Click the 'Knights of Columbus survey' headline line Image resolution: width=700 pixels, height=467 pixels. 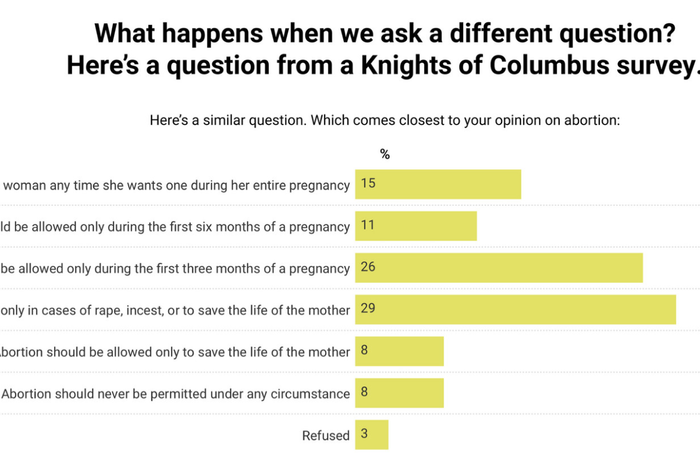(x=379, y=67)
